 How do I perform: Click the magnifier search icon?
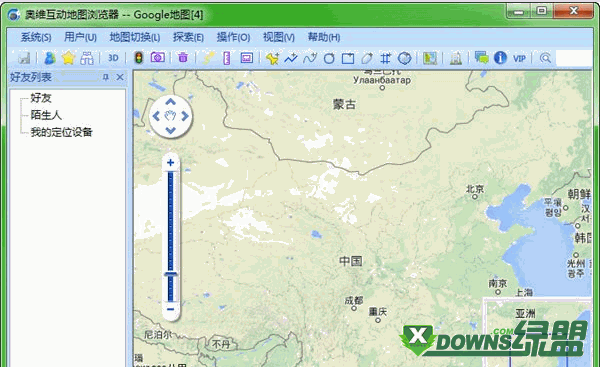545,58
